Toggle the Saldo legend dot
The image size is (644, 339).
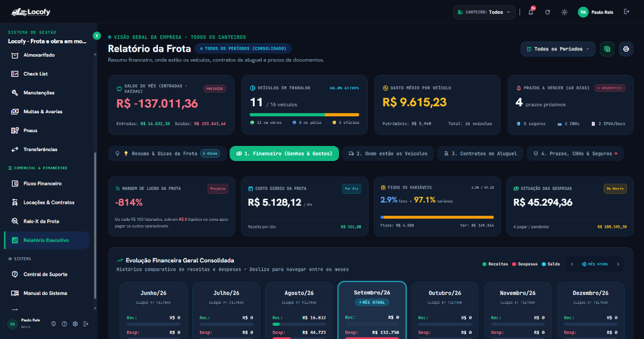[x=544, y=264]
